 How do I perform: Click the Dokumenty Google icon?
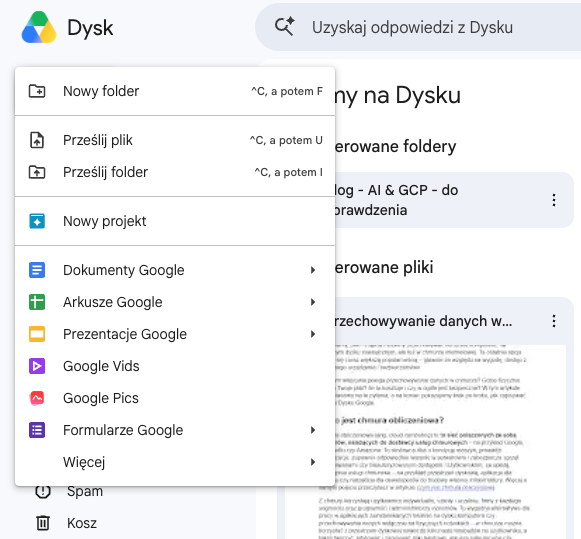[x=37, y=270]
